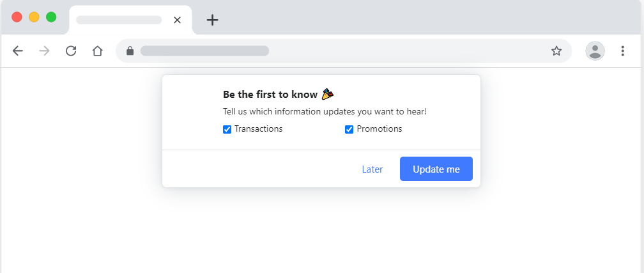Close the window with red button

pyautogui.click(x=17, y=17)
